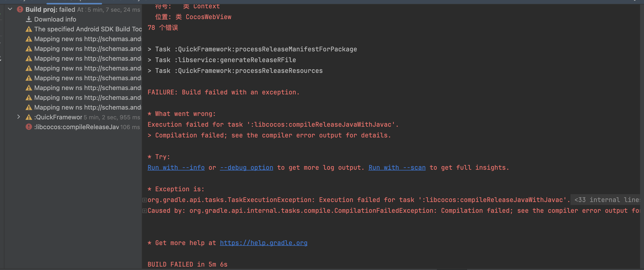Screen dimensions: 644x270
Task: Click the BUILD FAILED in 5m 6s line
Action: [x=187, y=264]
